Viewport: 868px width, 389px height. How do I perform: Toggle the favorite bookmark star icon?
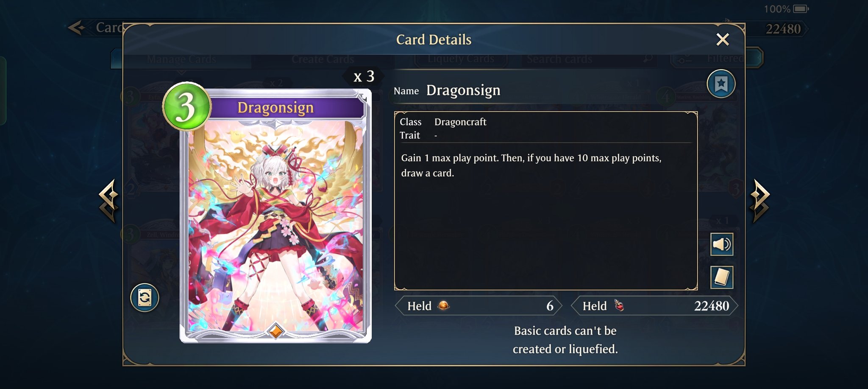pyautogui.click(x=721, y=84)
